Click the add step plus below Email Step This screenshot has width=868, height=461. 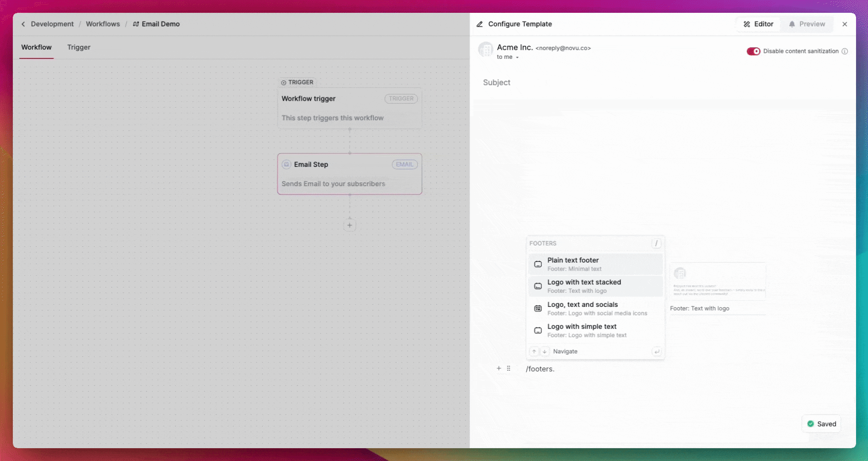point(350,225)
